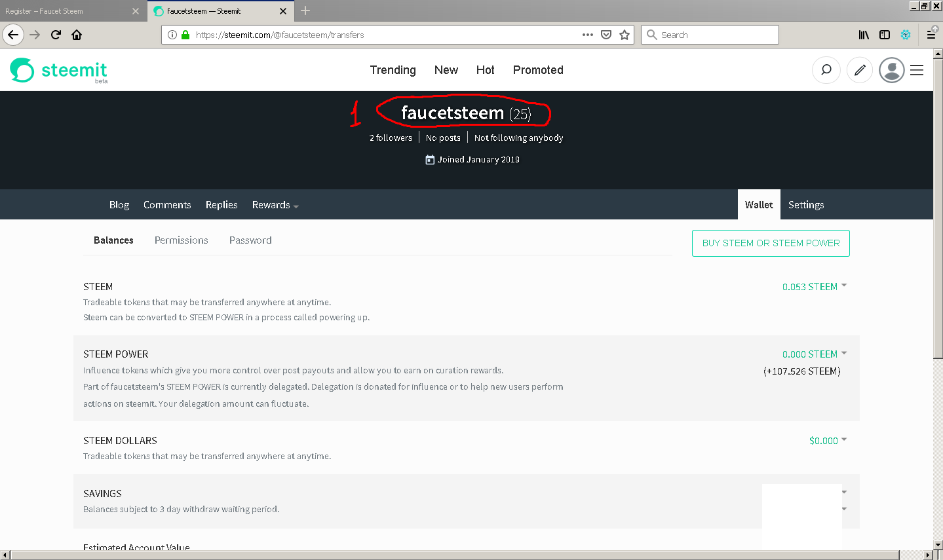Click the Pocket save icon
This screenshot has width=943, height=560.
[606, 35]
